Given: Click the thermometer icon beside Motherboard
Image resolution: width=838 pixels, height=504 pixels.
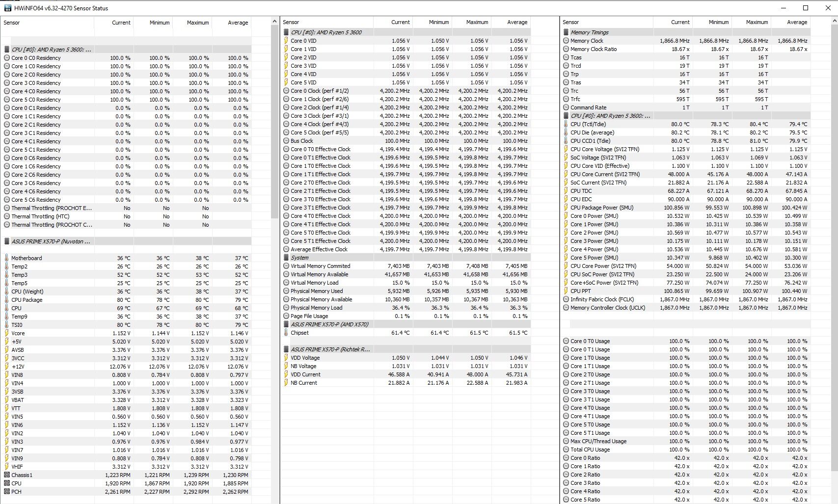Looking at the screenshot, I should [x=7, y=258].
